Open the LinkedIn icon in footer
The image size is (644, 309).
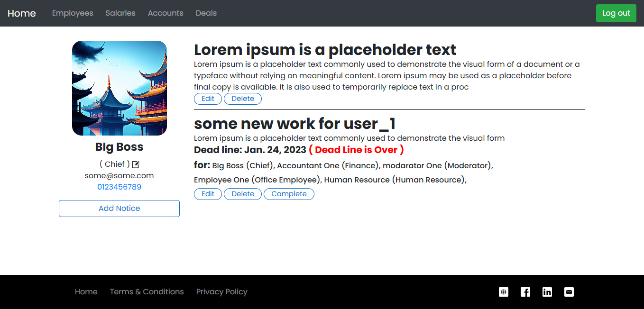click(547, 292)
